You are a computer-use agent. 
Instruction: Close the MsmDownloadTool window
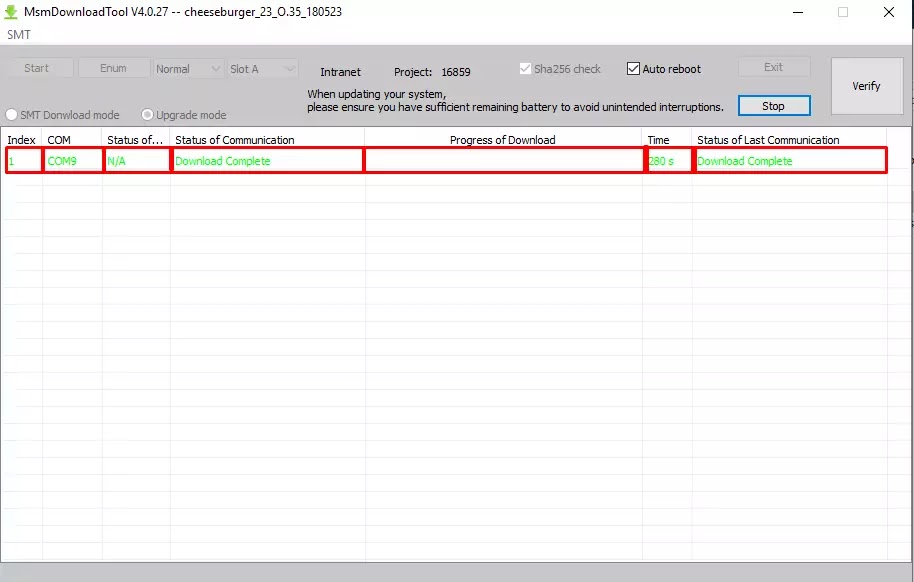point(888,12)
